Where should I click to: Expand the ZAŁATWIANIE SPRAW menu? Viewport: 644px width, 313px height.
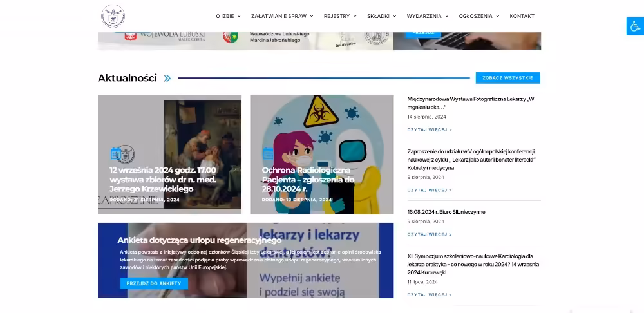coord(282,17)
